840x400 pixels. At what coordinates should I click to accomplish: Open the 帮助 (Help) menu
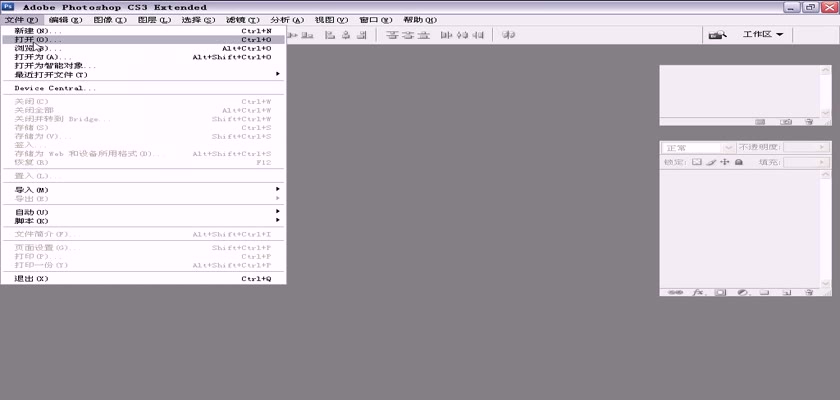419,20
